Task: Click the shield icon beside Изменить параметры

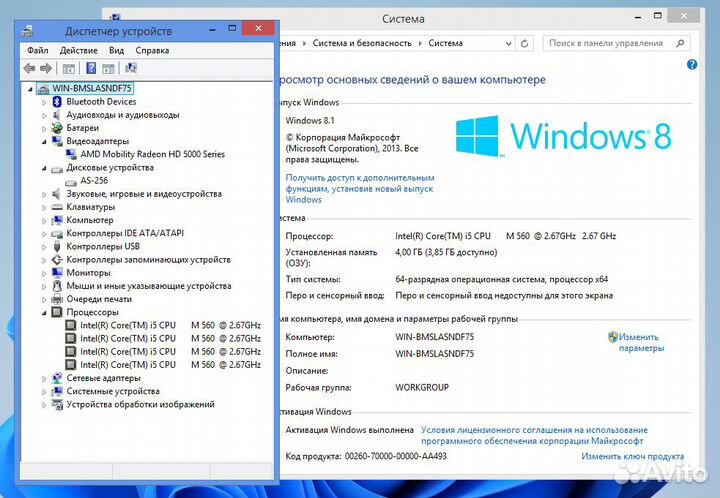Action: 613,337
